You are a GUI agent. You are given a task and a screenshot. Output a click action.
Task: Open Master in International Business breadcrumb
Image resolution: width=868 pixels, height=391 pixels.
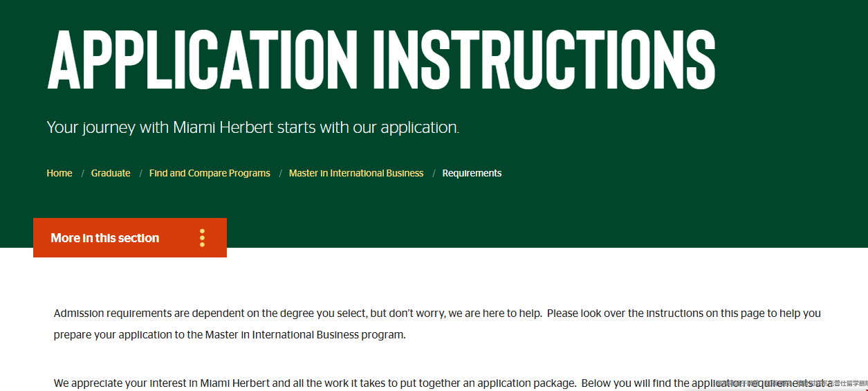pos(356,173)
